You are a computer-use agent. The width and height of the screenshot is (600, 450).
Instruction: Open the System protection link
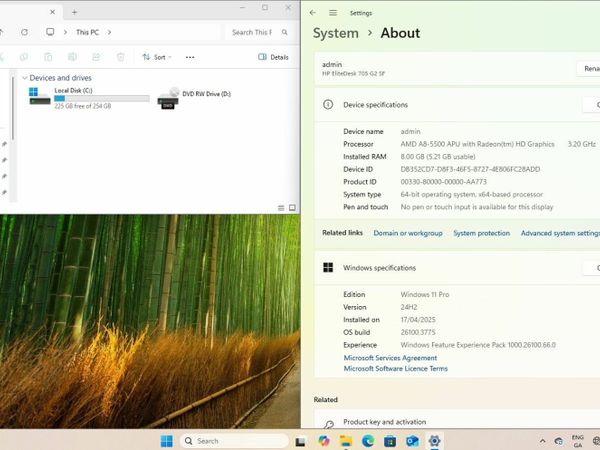pyautogui.click(x=481, y=233)
